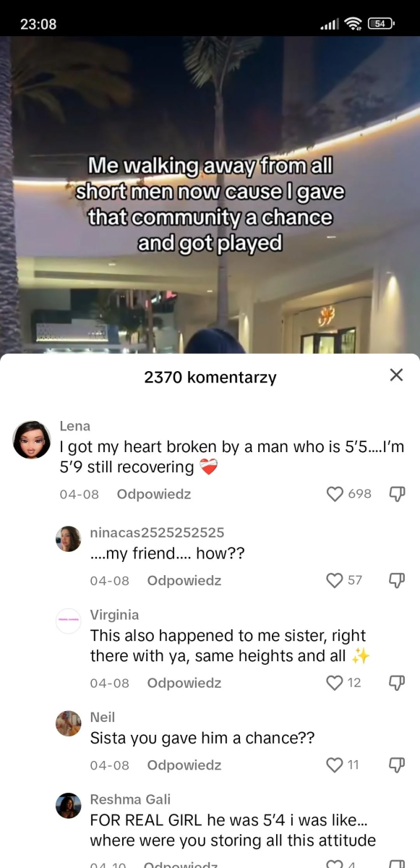This screenshot has height=868, width=420.
Task: Close the comments panel
Action: click(x=396, y=375)
